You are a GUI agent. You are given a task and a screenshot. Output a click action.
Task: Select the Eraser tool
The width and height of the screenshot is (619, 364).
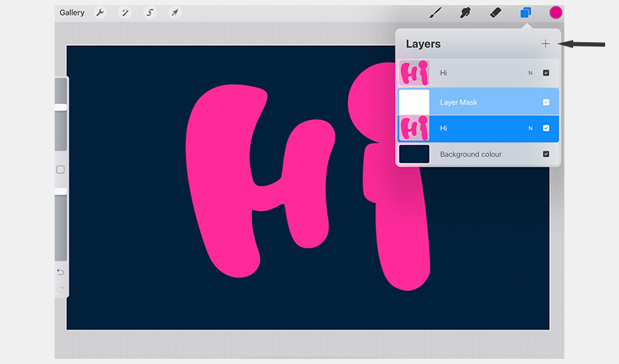[x=495, y=12]
